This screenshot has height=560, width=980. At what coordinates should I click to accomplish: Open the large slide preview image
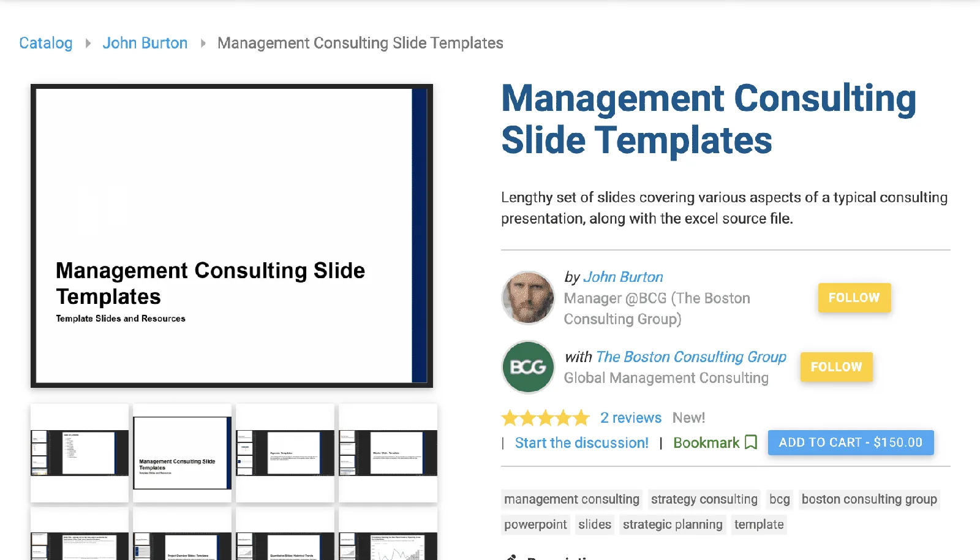tap(232, 236)
